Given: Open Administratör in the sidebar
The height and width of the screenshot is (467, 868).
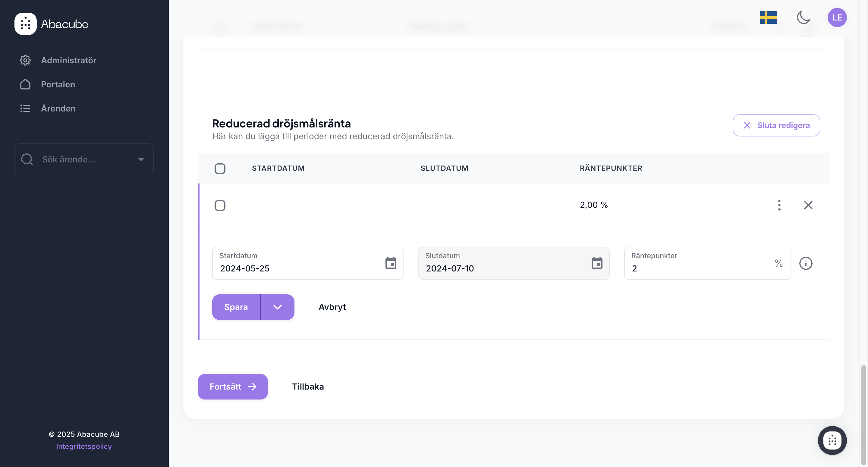Looking at the screenshot, I should [68, 60].
